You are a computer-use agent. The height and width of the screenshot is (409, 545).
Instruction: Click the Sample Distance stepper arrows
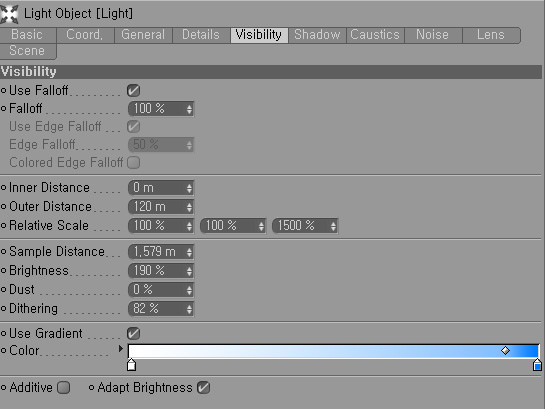click(189, 252)
